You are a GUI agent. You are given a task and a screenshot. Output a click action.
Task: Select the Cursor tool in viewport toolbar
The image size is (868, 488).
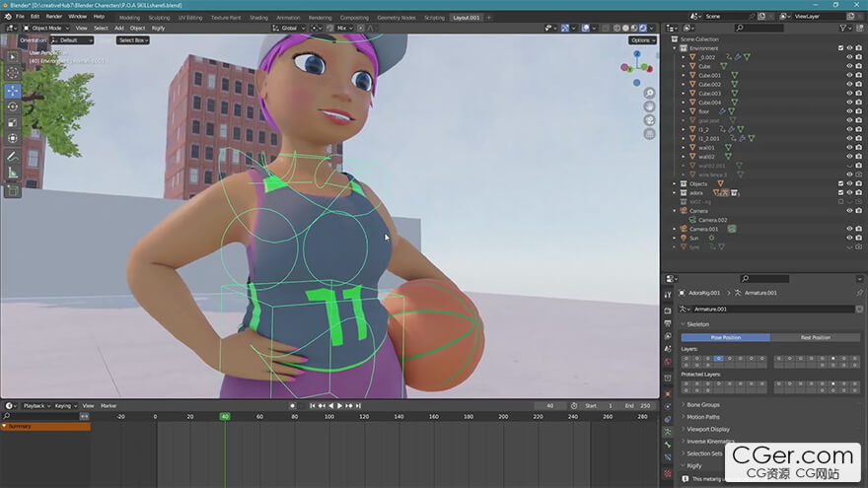point(13,73)
